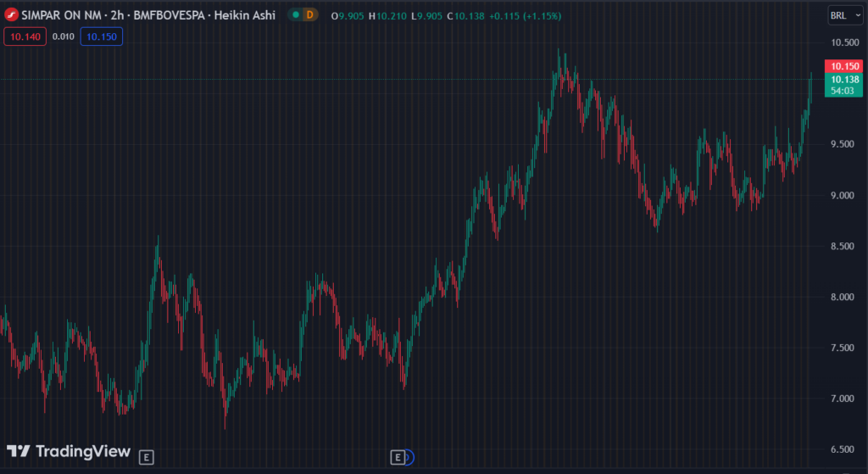Click the 9.000 price axis label
This screenshot has height=474, width=868.
(x=842, y=196)
